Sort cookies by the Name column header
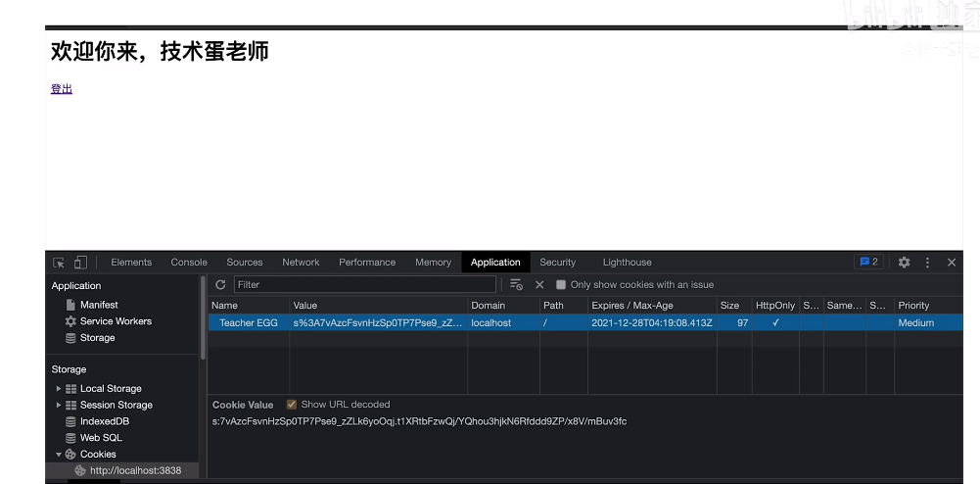 coord(249,305)
